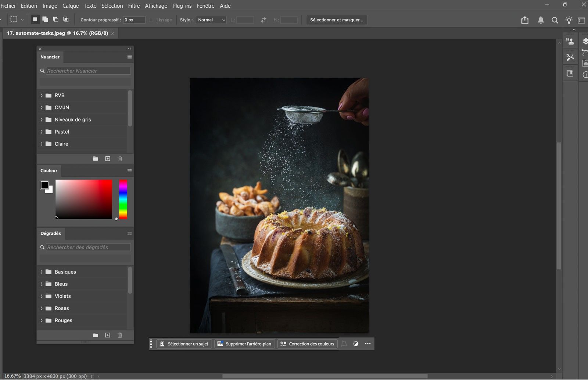Select the Paths panel icon
This screenshot has width=588, height=380.
(585, 53)
